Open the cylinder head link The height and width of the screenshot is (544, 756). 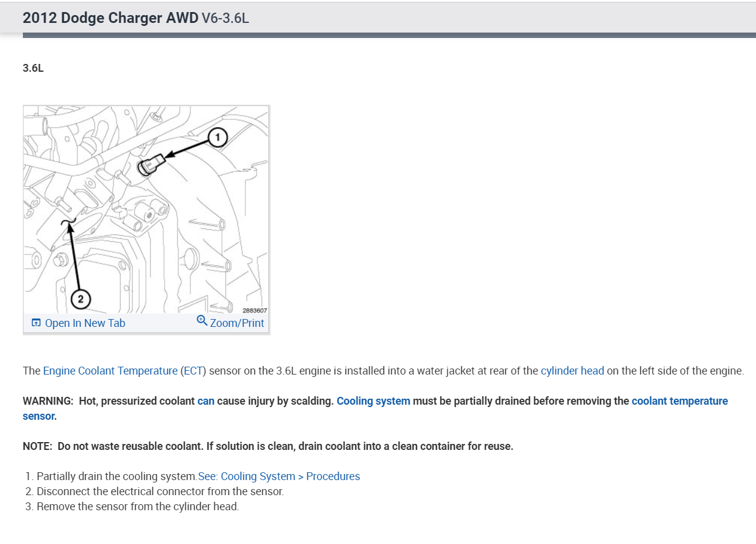[572, 371]
